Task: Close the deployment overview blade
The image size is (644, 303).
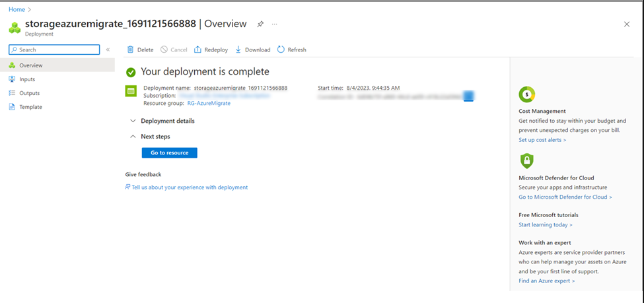Action: click(x=627, y=24)
